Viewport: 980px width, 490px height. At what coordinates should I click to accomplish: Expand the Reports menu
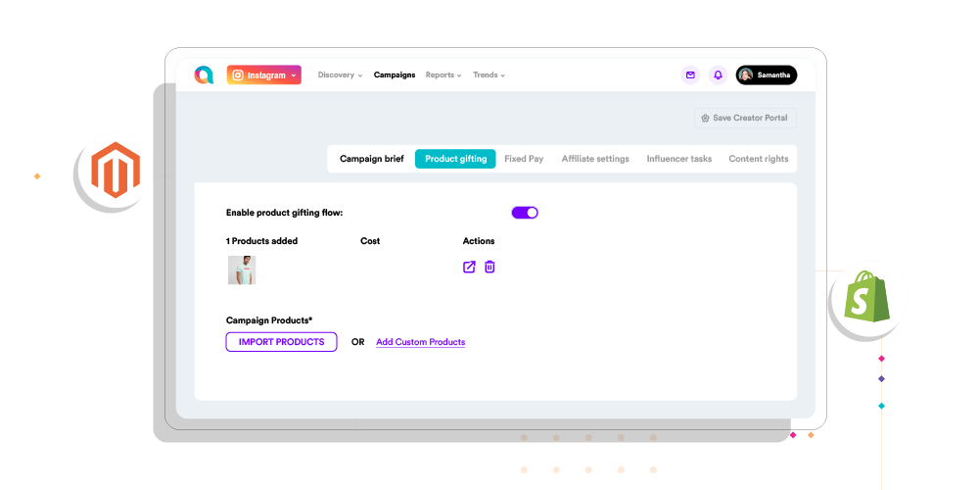click(x=443, y=75)
